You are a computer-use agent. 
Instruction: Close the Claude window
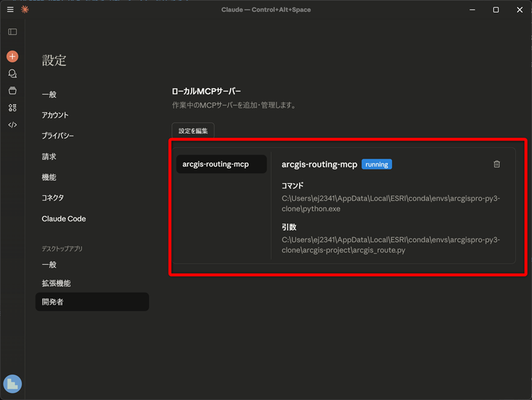pyautogui.click(x=519, y=9)
